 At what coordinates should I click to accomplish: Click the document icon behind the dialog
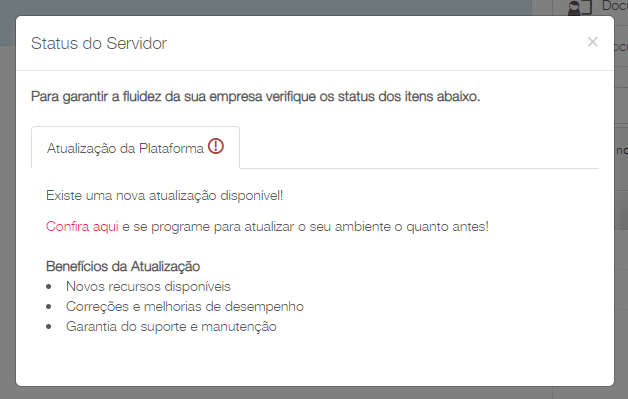[580, 8]
